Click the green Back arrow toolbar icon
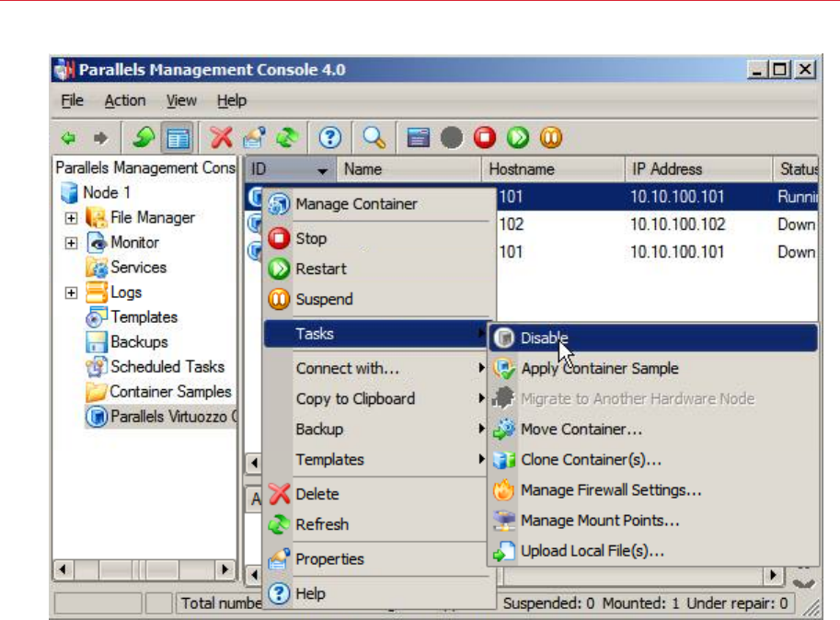Screen dimensions: 840x620 click(69, 138)
